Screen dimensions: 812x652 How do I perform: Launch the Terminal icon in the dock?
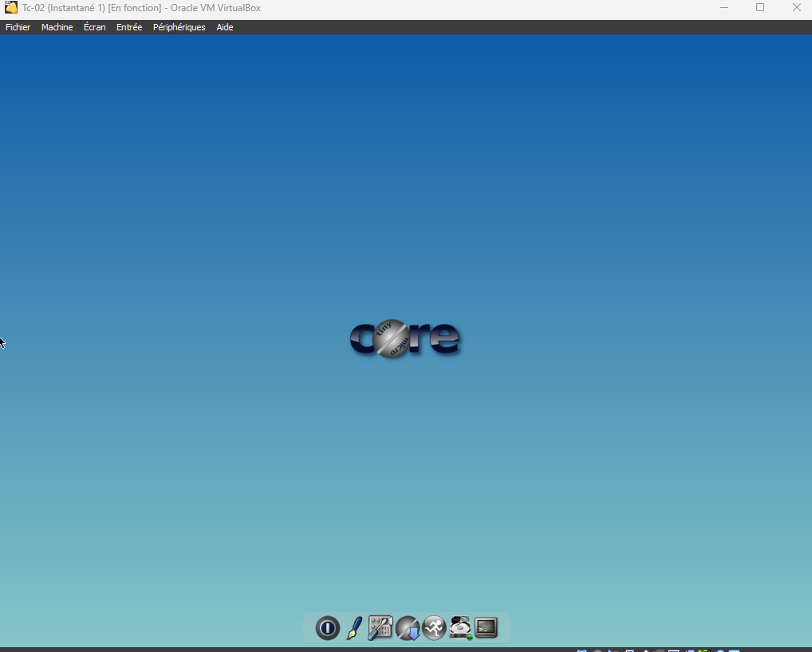coord(487,627)
